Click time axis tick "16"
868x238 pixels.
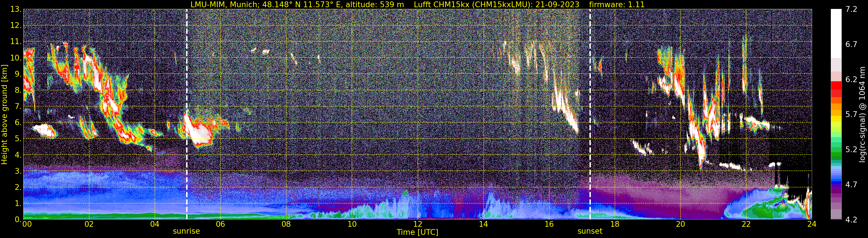[549, 224]
